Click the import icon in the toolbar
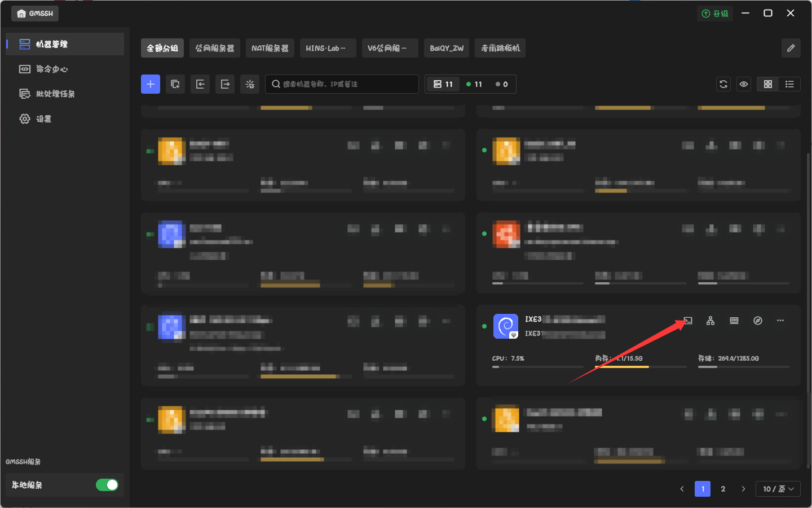The image size is (812, 508). [200, 84]
